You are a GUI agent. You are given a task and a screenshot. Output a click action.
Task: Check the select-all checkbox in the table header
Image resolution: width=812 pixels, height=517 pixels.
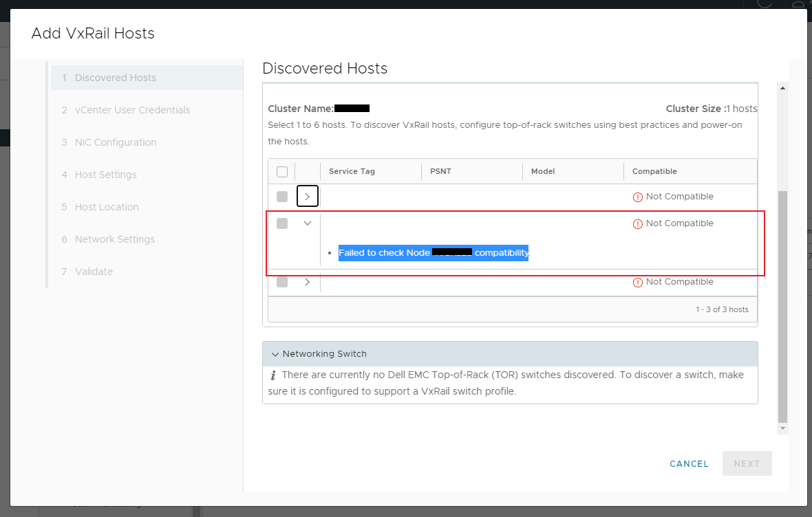point(281,171)
